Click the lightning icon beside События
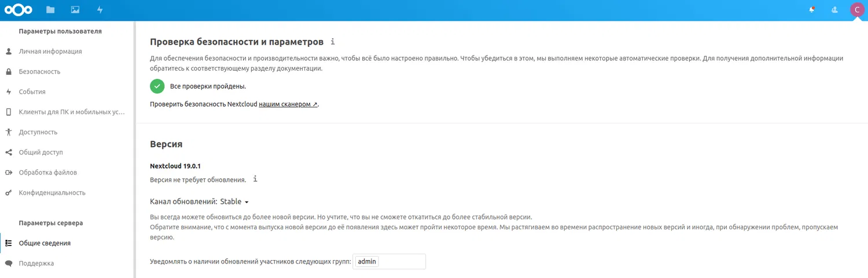Viewport: 868px width, 278px height. click(9, 92)
